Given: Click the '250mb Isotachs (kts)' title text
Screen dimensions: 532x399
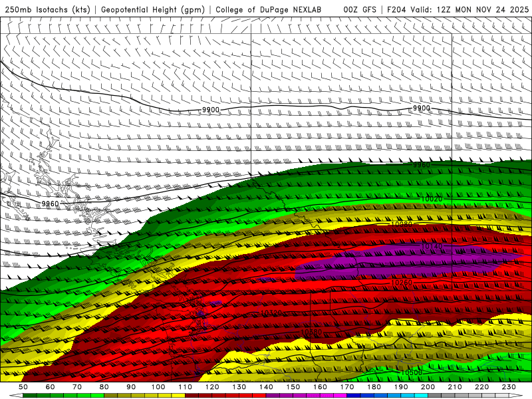Looking at the screenshot, I should click(47, 9).
